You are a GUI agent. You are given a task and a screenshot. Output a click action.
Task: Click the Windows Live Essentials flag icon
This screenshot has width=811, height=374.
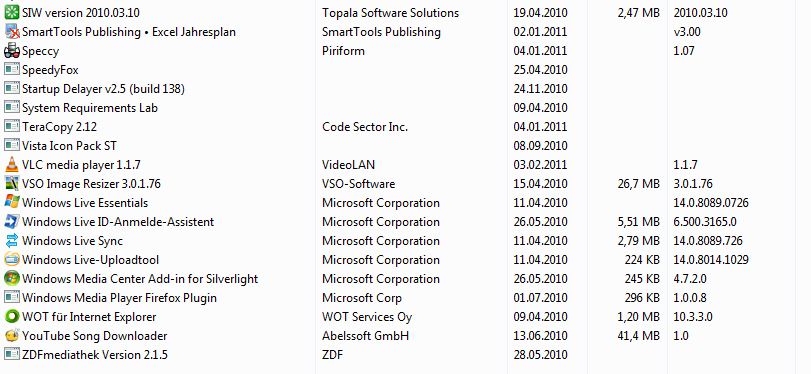11,203
